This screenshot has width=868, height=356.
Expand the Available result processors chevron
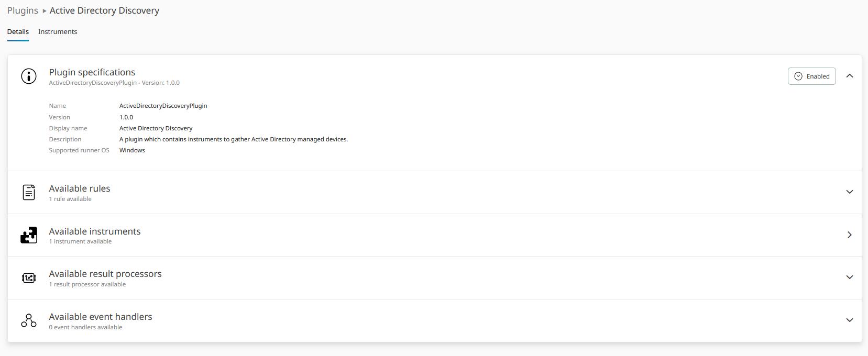click(849, 277)
